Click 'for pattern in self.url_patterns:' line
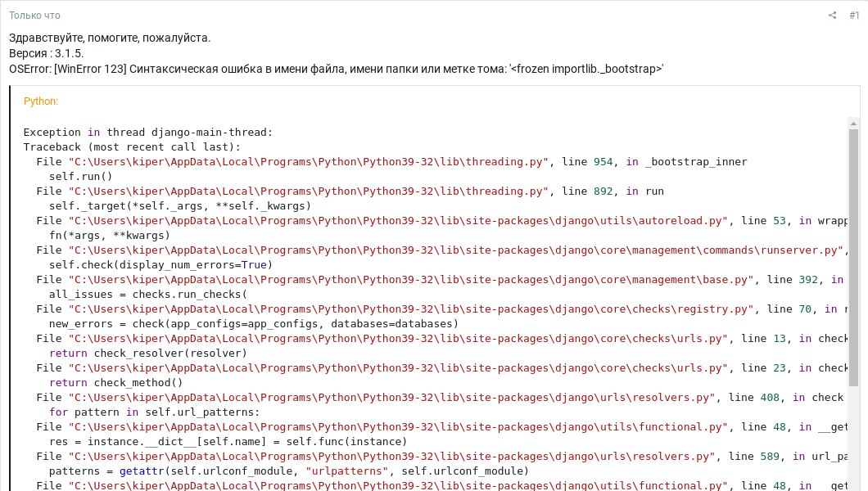Viewport: 868px width, 491px height. click(x=155, y=412)
